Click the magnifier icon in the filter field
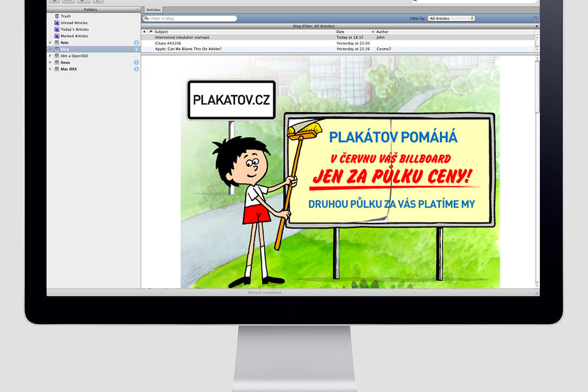Screen dimensions: 588x392 point(146,19)
